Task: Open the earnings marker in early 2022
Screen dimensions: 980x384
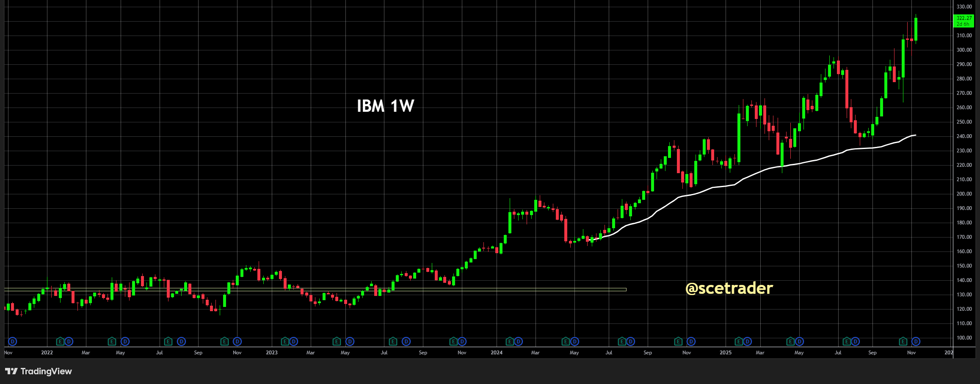Action: 60,341
